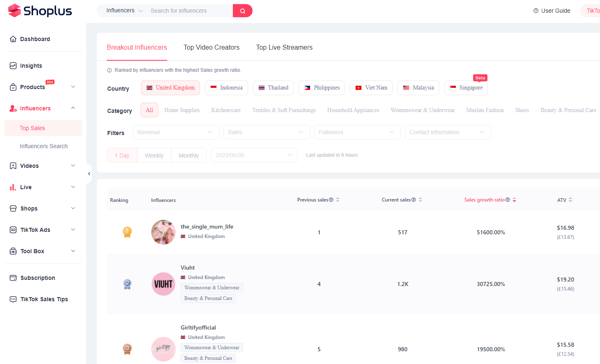Click the TikTok Ads icon

[x=13, y=230]
